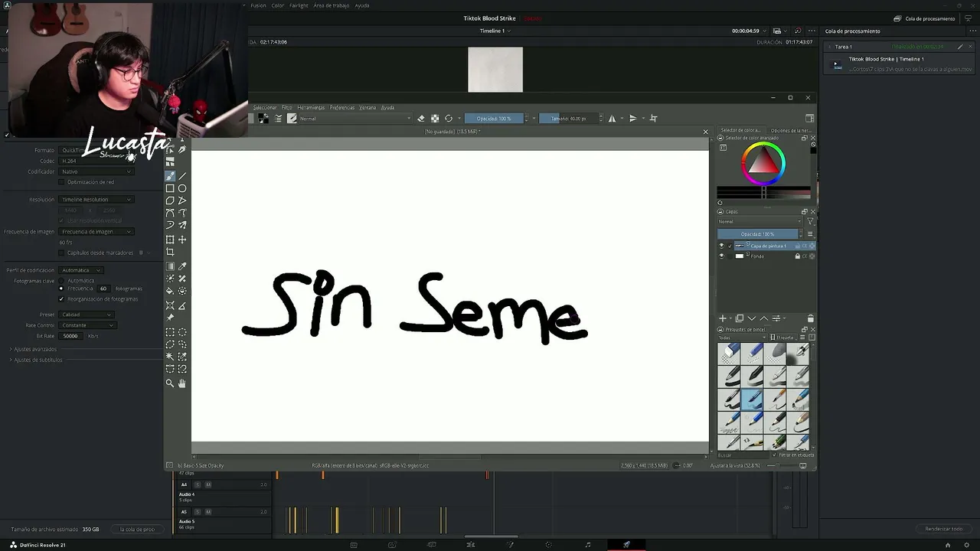Select the Transform tool in Krita toolbox

coord(170,240)
